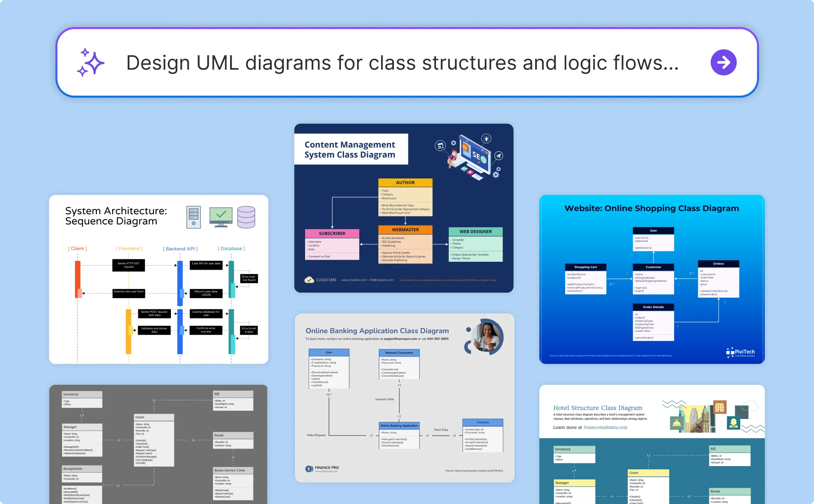Select the AUTHOR class box in the CMS diagram
This screenshot has height=504, width=814.
point(405,182)
